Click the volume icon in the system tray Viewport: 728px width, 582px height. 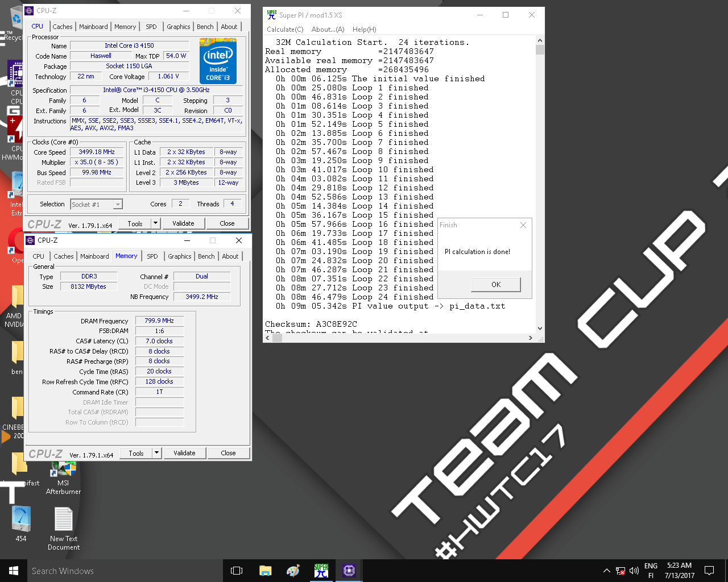(634, 571)
